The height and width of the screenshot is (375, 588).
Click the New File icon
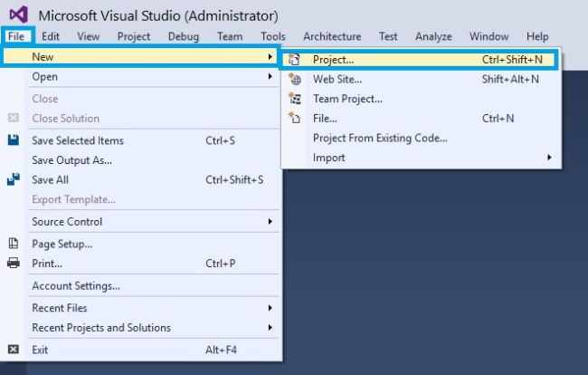tap(294, 118)
